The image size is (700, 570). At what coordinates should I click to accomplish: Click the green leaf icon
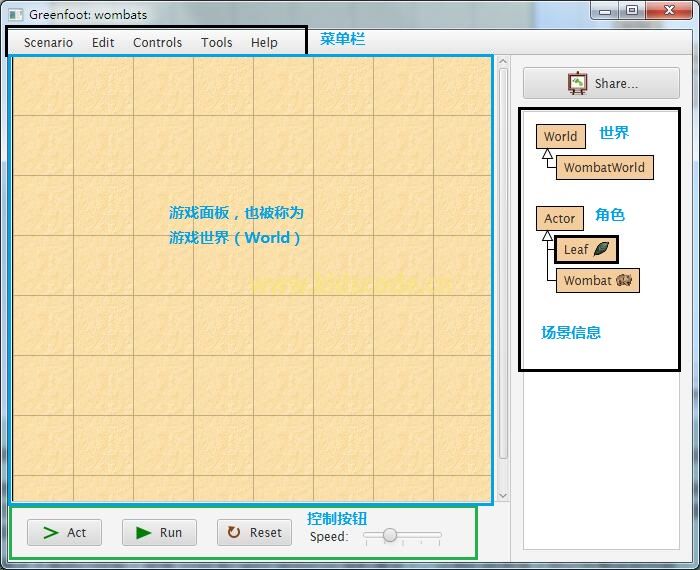click(601, 249)
